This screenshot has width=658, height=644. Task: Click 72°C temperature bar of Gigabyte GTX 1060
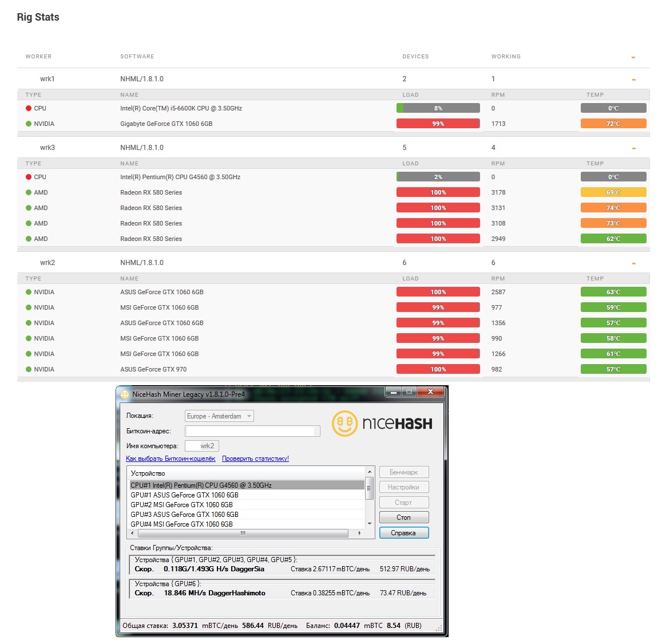613,124
